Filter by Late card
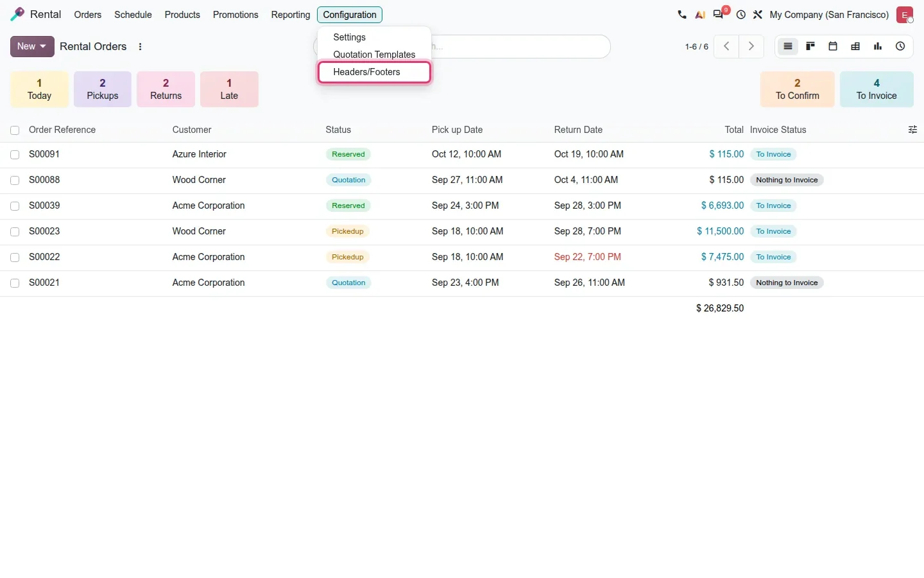The width and height of the screenshot is (924, 578). pos(229,89)
